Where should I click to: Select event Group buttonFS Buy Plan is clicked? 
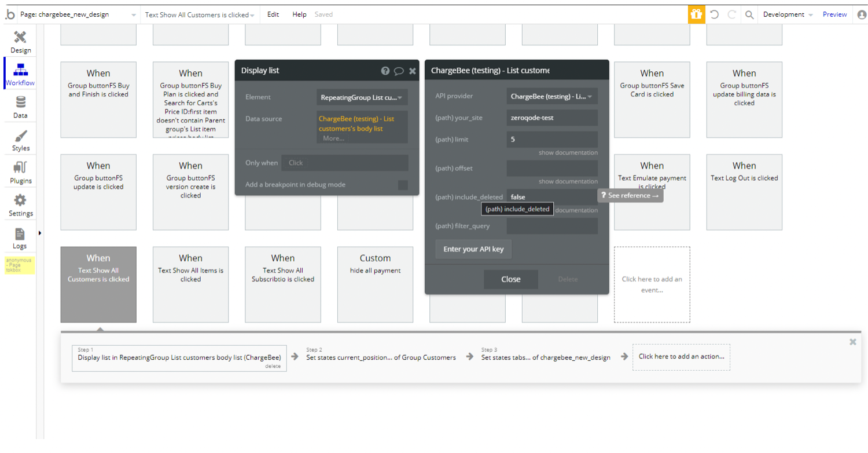tap(190, 100)
